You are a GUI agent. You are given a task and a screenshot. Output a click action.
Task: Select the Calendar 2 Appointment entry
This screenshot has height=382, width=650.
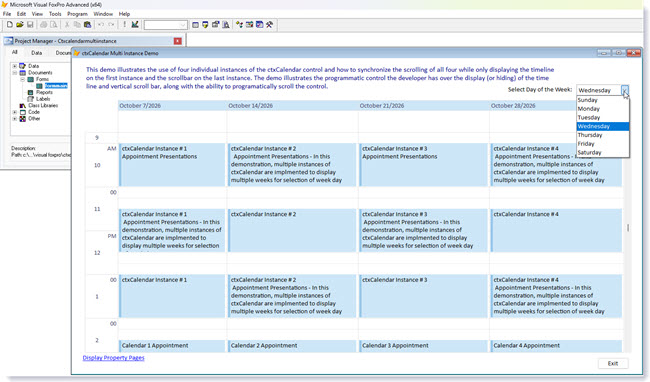tap(292, 346)
